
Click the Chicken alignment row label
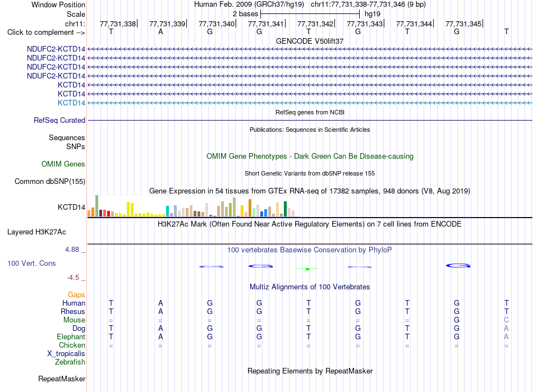(x=72, y=345)
